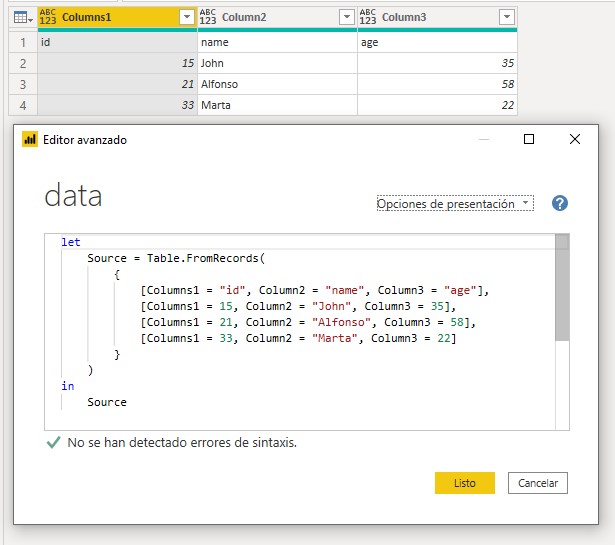Click the data type icon of Column2
The height and width of the screenshot is (545, 615).
pyautogui.click(x=208, y=17)
